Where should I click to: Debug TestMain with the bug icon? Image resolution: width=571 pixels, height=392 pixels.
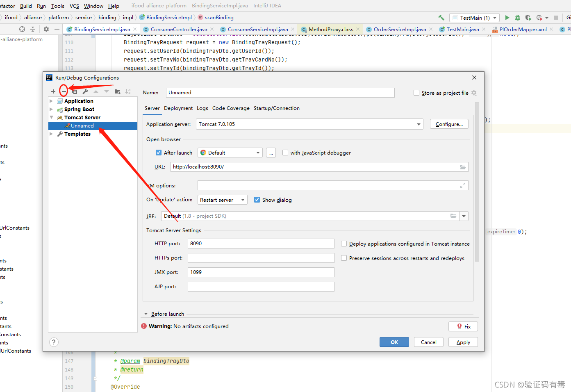tap(518, 18)
